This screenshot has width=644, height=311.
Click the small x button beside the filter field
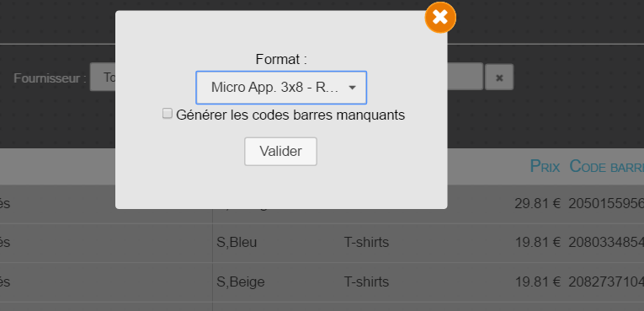[x=499, y=77]
